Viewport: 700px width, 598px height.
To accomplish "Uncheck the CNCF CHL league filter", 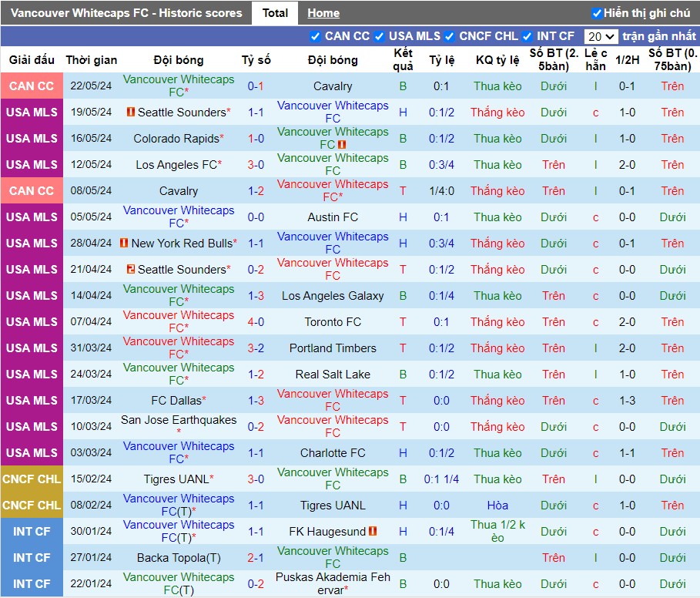I will [450, 37].
